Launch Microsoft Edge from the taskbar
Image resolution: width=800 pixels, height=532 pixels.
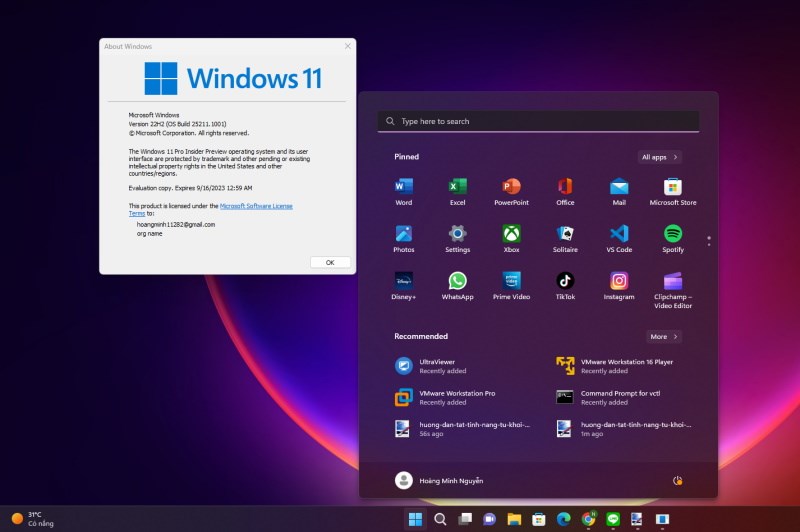point(563,519)
